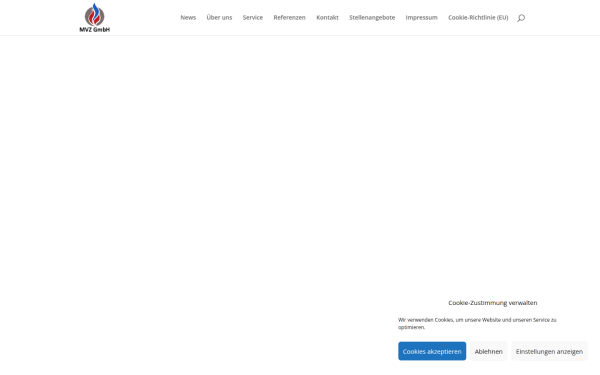This screenshot has width=600, height=375.
Task: Navigate to Referenzen
Action: (289, 18)
